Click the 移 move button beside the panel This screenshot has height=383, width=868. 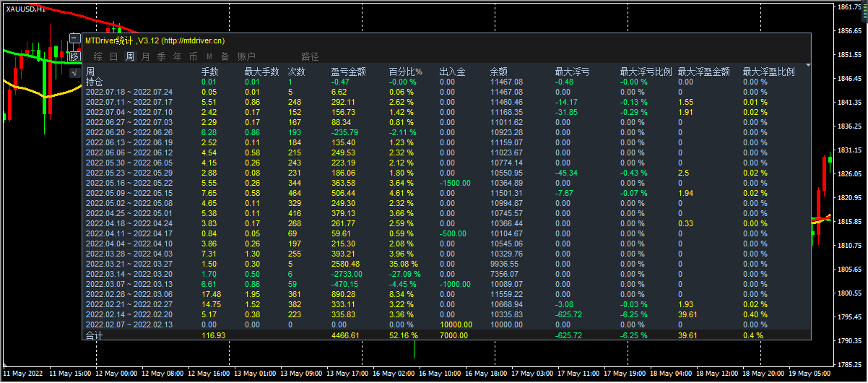tap(74, 56)
